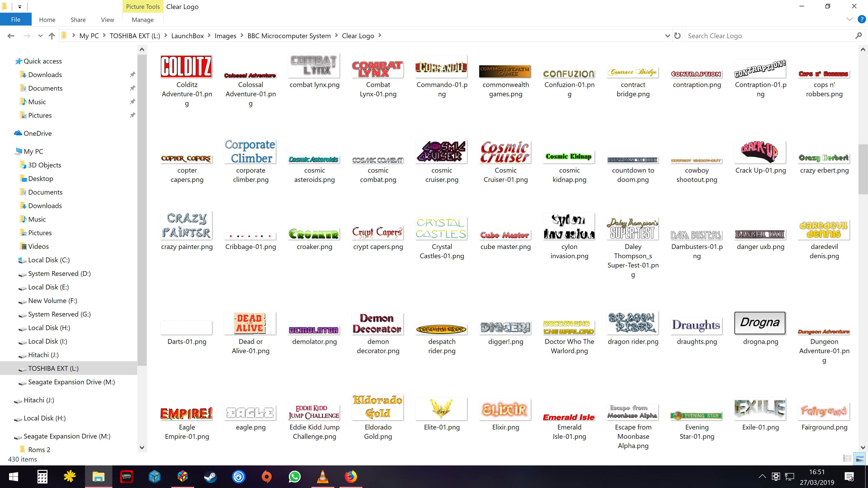
Task: Unpin Music using its pin icon
Action: (132, 101)
